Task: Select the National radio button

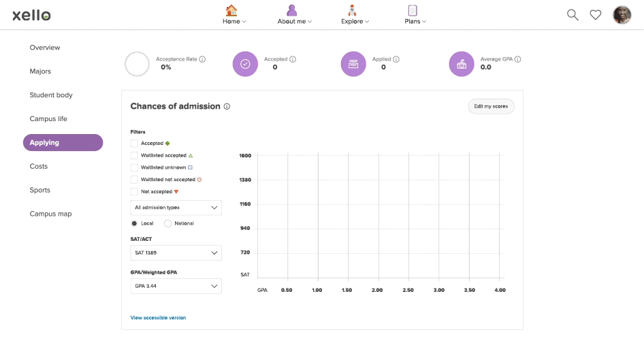Action: point(167,223)
